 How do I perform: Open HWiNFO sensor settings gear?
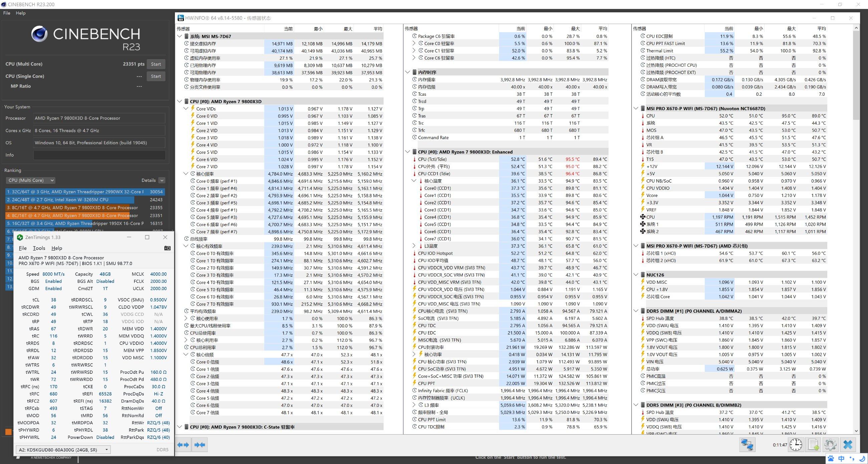pyautogui.click(x=830, y=445)
